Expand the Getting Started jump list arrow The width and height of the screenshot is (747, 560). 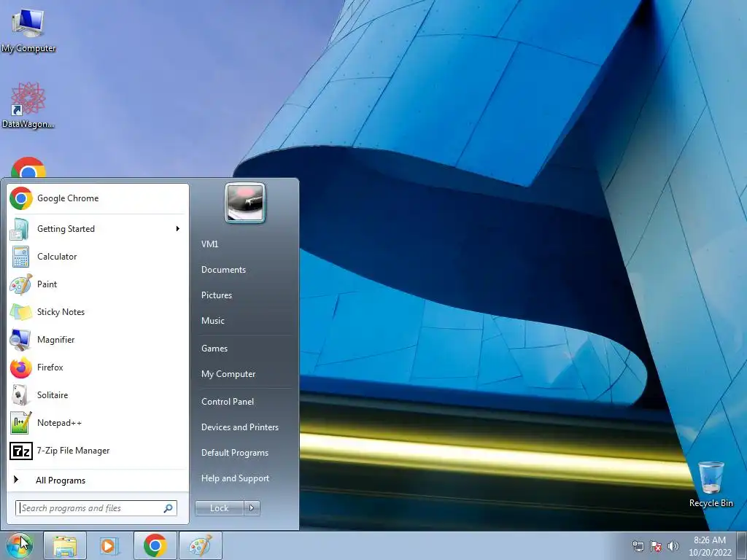tap(178, 229)
